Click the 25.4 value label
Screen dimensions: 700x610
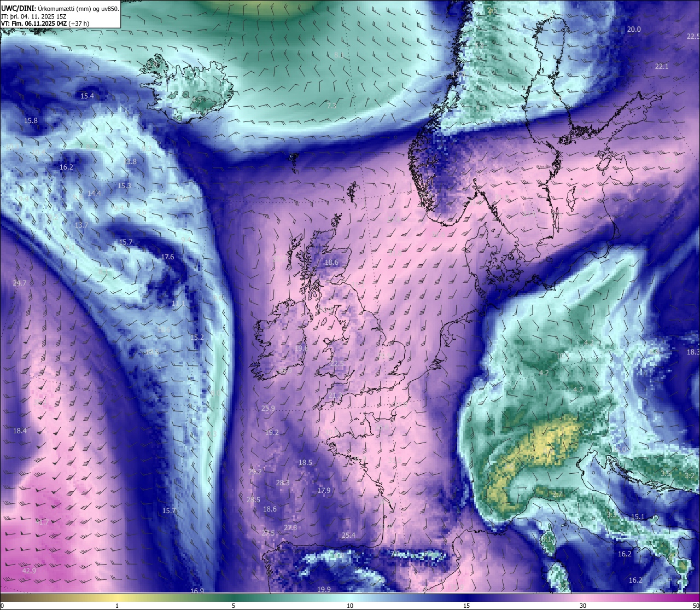[x=348, y=536]
